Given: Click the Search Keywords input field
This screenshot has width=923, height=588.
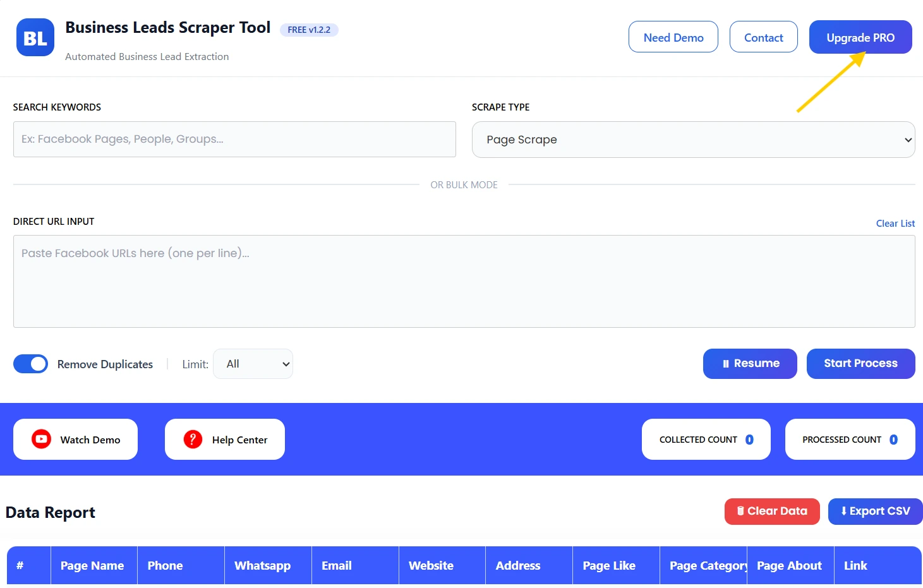Looking at the screenshot, I should (234, 139).
